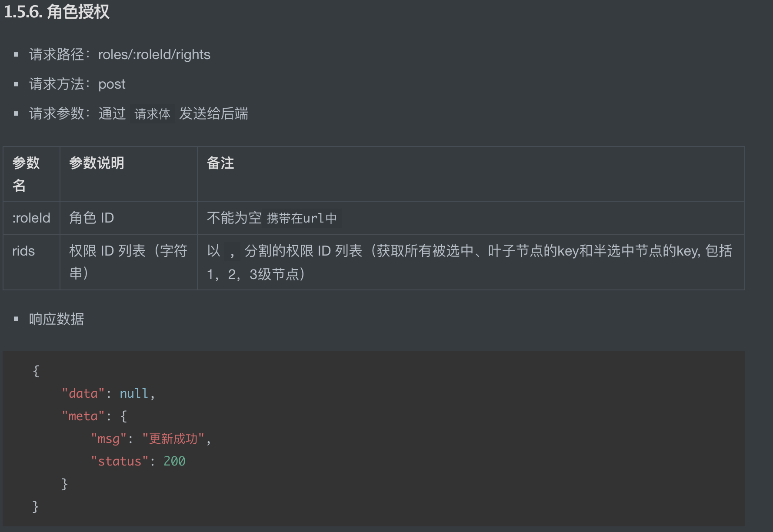Click the rids remark about 分割的权限 ID 列表
The width and height of the screenshot is (773, 532).
click(x=471, y=262)
